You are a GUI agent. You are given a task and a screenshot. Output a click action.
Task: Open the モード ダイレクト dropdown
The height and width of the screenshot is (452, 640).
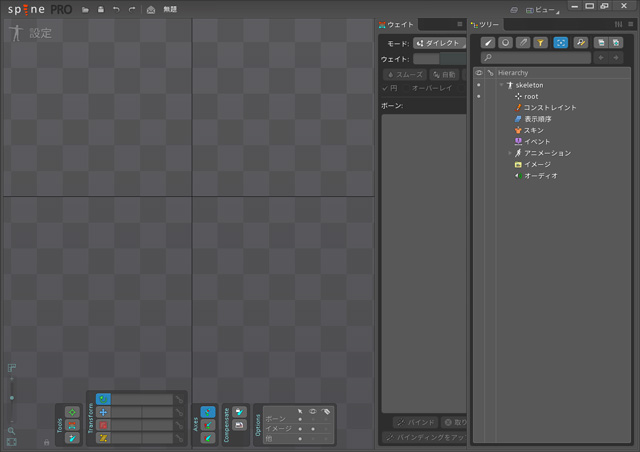[440, 43]
